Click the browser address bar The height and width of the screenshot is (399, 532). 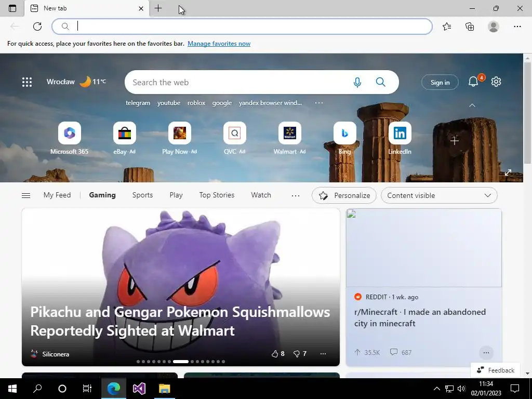point(242,26)
